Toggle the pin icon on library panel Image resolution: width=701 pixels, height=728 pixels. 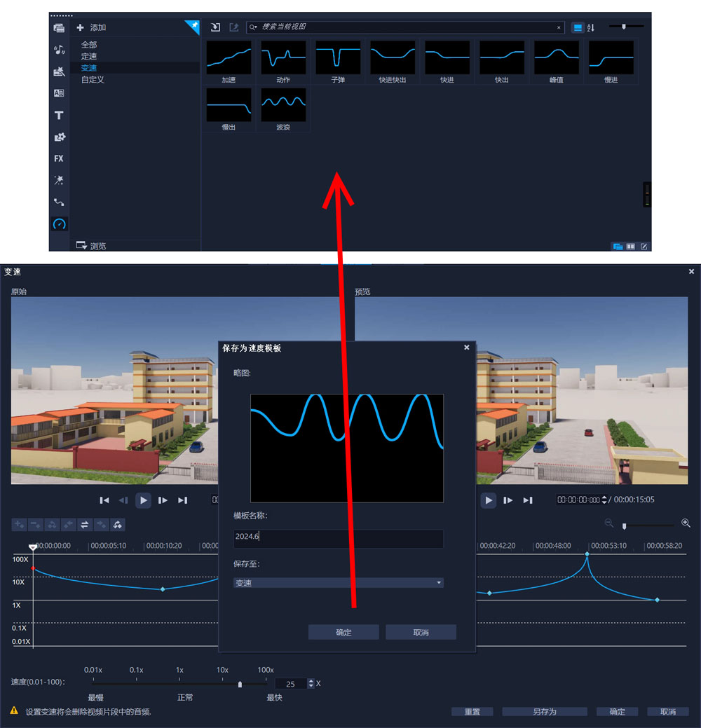coord(192,27)
